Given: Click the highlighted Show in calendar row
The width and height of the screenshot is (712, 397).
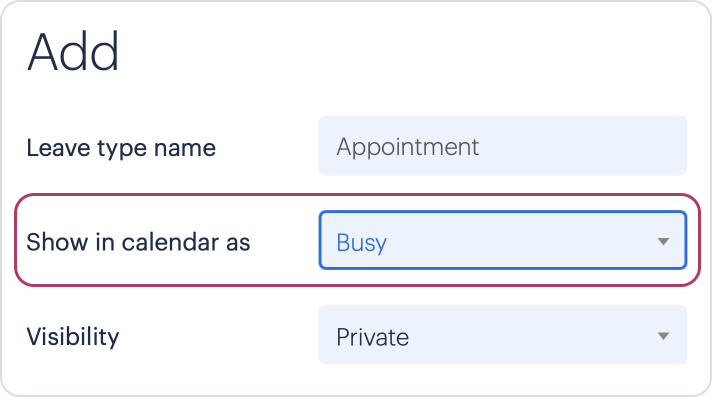Looking at the screenshot, I should (358, 240).
